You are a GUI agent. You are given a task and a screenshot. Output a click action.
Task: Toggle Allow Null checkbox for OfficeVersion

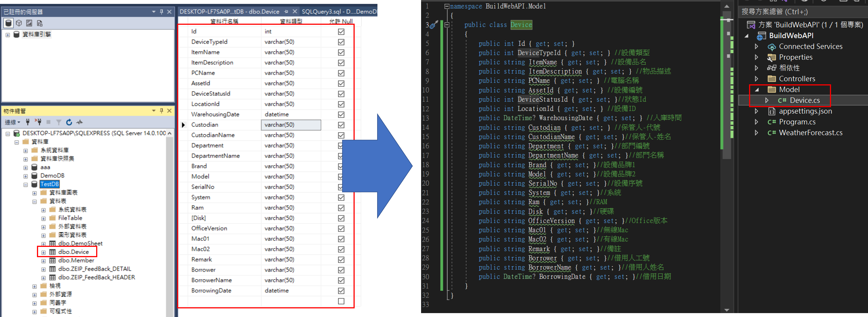[341, 228]
